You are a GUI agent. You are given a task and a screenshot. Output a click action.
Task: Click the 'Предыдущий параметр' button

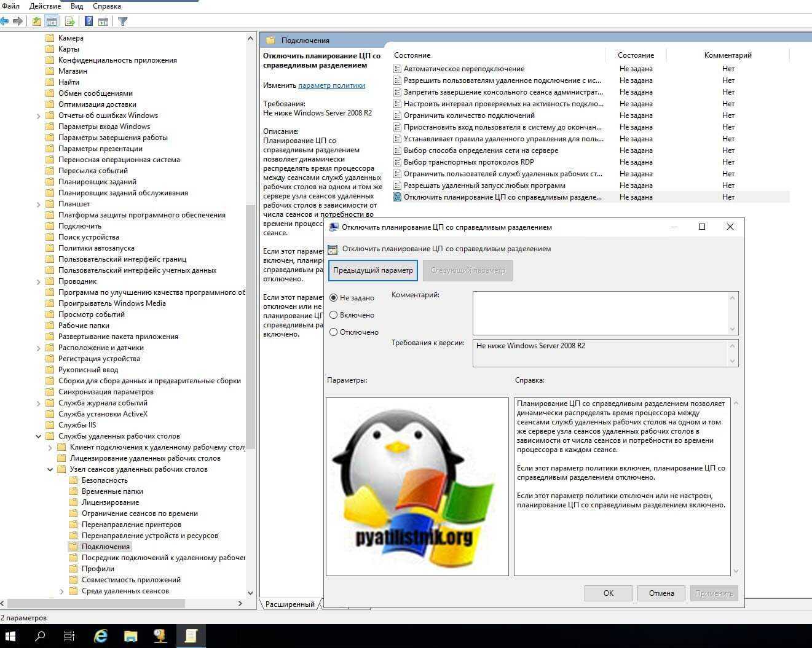tap(373, 270)
